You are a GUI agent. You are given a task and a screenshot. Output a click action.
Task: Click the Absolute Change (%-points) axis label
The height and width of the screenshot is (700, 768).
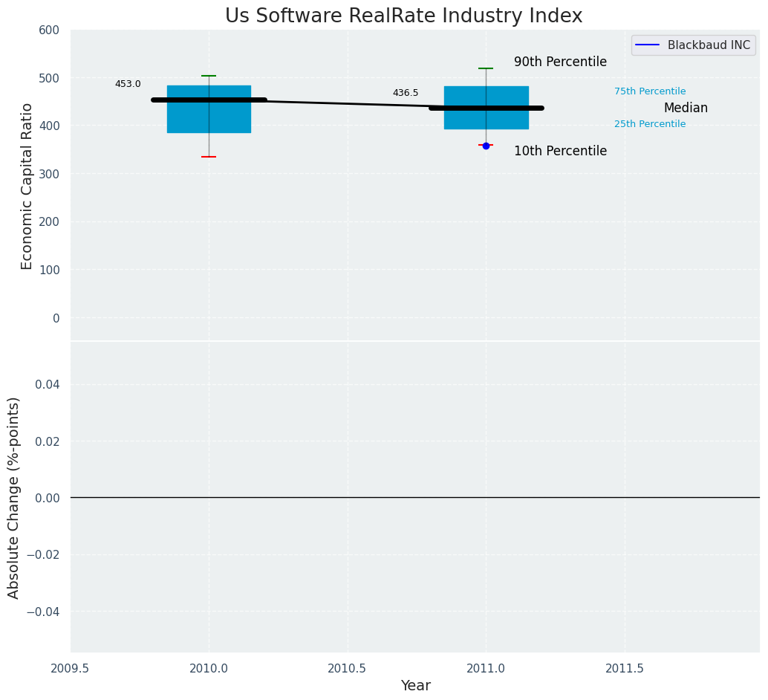tap(14, 497)
